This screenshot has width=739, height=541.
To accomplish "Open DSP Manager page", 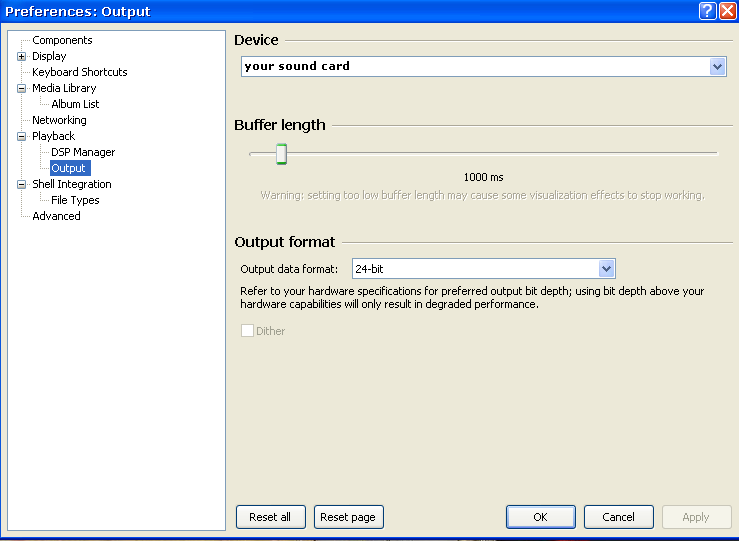I will pos(83,152).
